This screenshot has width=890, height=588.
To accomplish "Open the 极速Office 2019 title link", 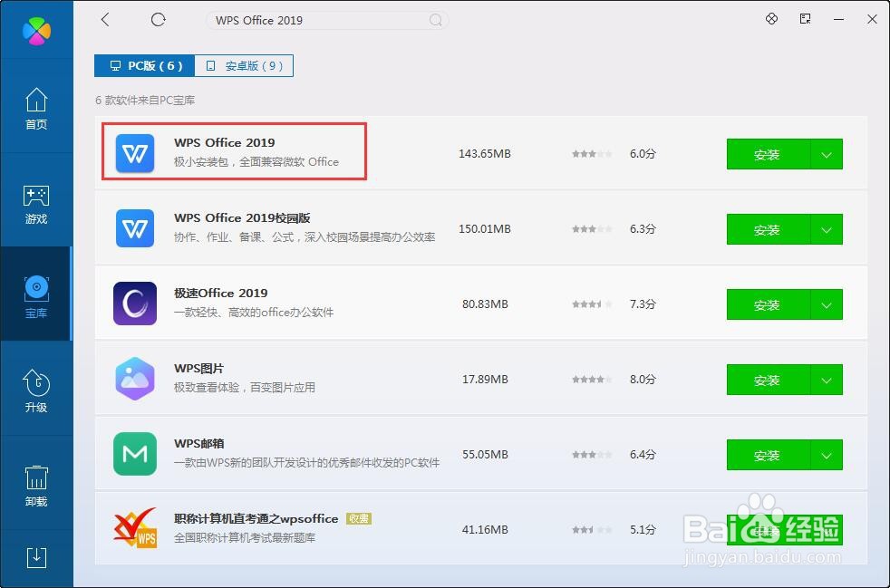I will click(220, 293).
